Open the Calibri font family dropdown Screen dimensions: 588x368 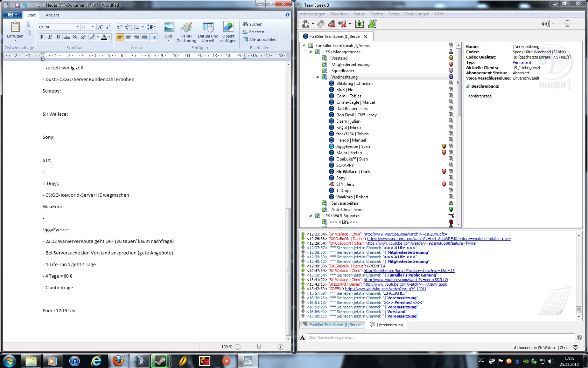click(77, 27)
